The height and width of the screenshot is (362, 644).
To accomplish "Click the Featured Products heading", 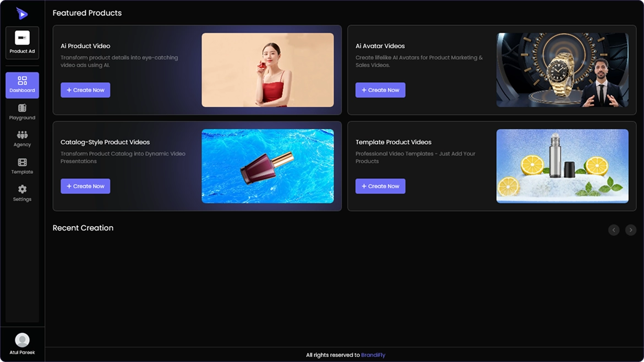I will 87,13.
